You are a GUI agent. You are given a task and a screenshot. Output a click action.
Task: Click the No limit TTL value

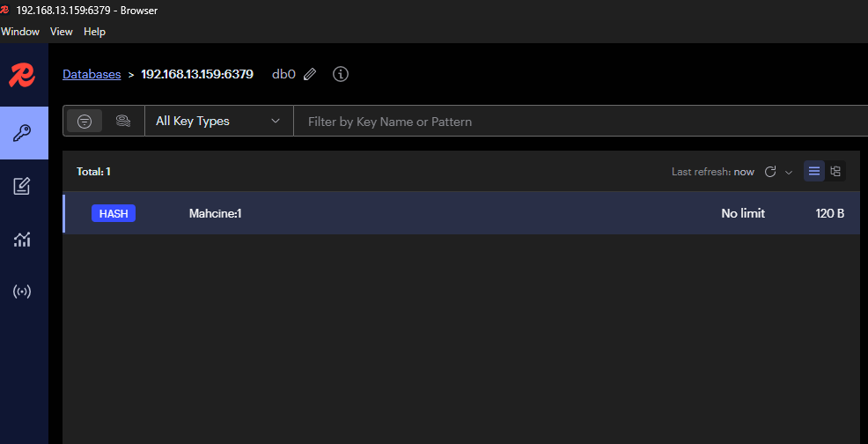pos(743,213)
